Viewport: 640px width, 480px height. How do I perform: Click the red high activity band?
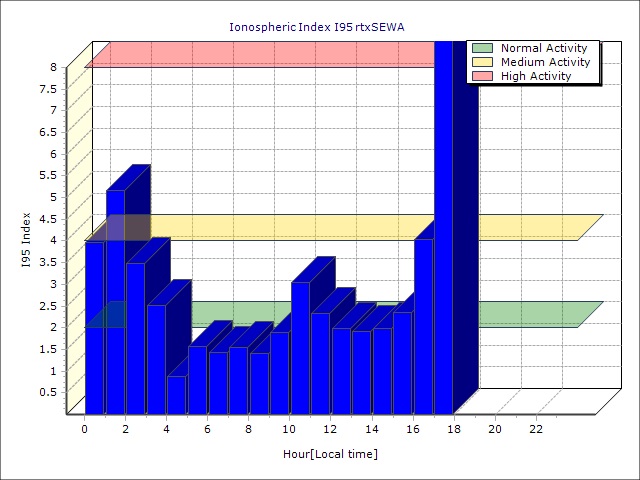click(260, 54)
